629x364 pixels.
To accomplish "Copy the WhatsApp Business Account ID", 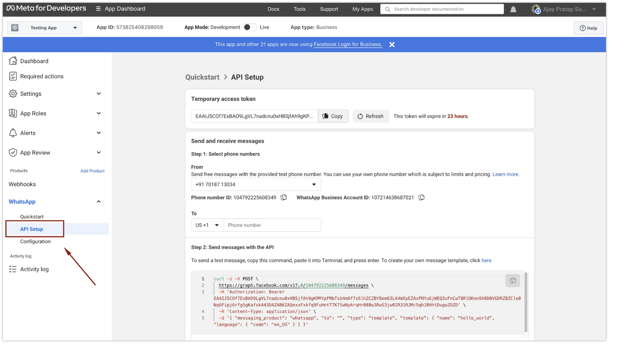I will click(421, 198).
